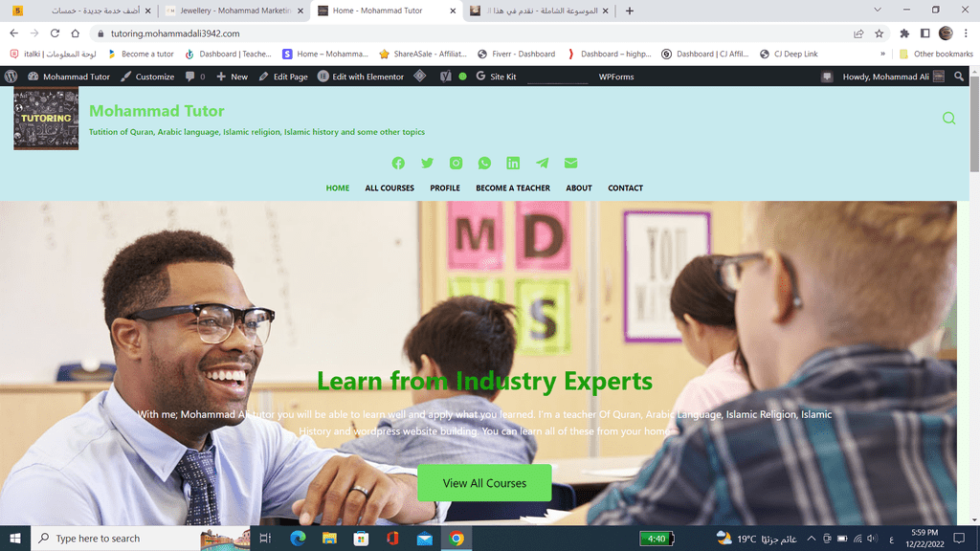
Task: Toggle the browser side panel
Action: tap(925, 33)
